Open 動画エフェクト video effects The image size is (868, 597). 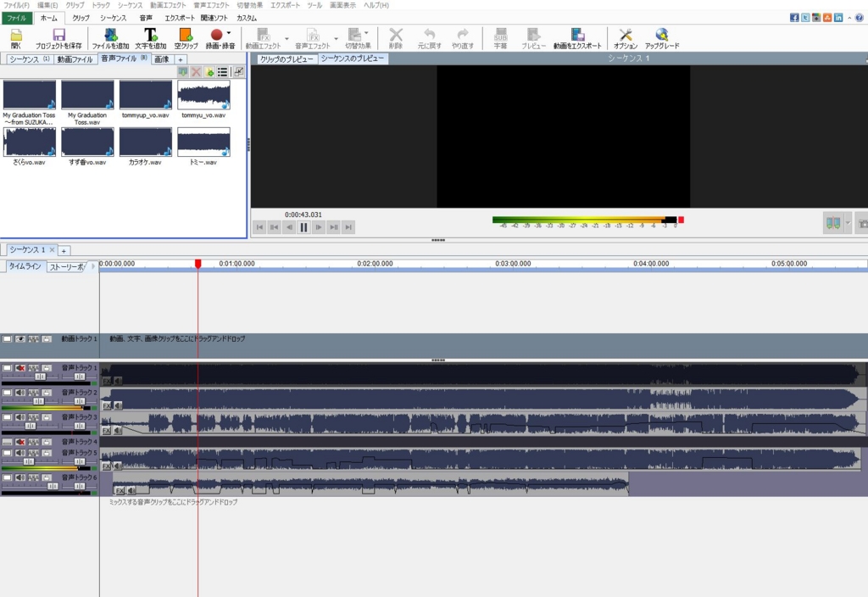[x=263, y=38]
